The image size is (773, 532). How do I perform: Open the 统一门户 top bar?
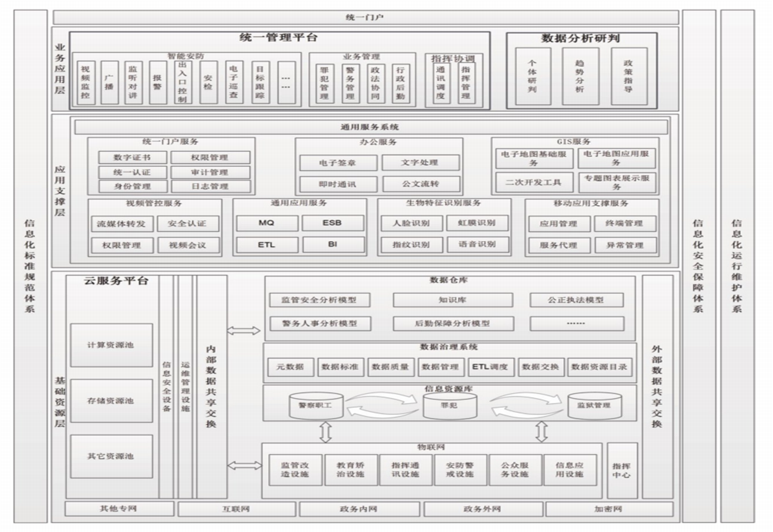[x=365, y=17]
